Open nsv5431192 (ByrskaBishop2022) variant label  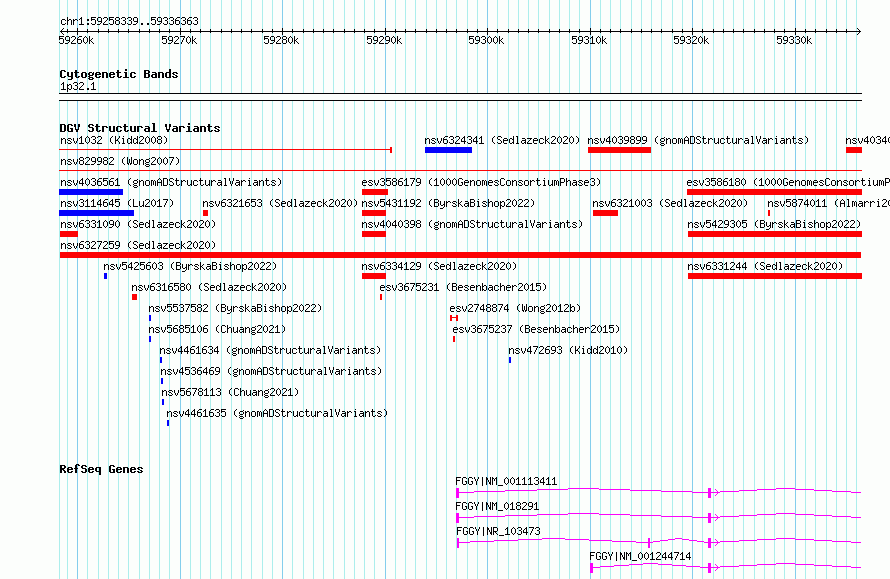tap(448, 203)
